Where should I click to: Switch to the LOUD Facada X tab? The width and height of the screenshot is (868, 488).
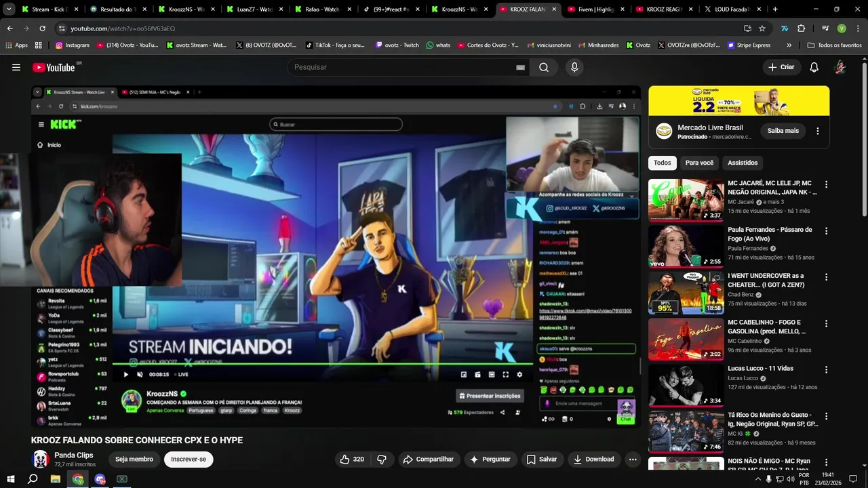(734, 9)
